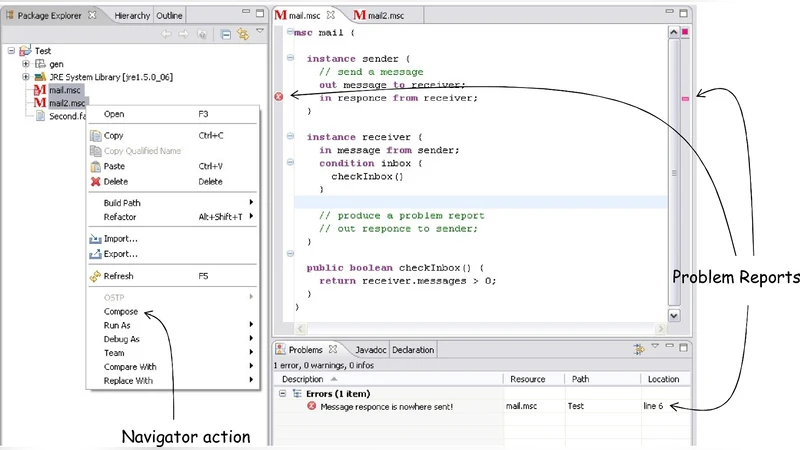Click the editor vertical scrollbar down arrow

tap(674, 315)
